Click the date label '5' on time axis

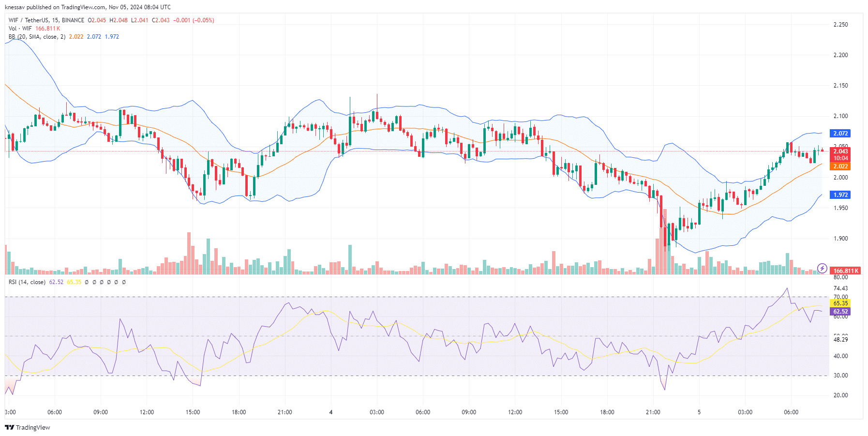click(x=699, y=412)
